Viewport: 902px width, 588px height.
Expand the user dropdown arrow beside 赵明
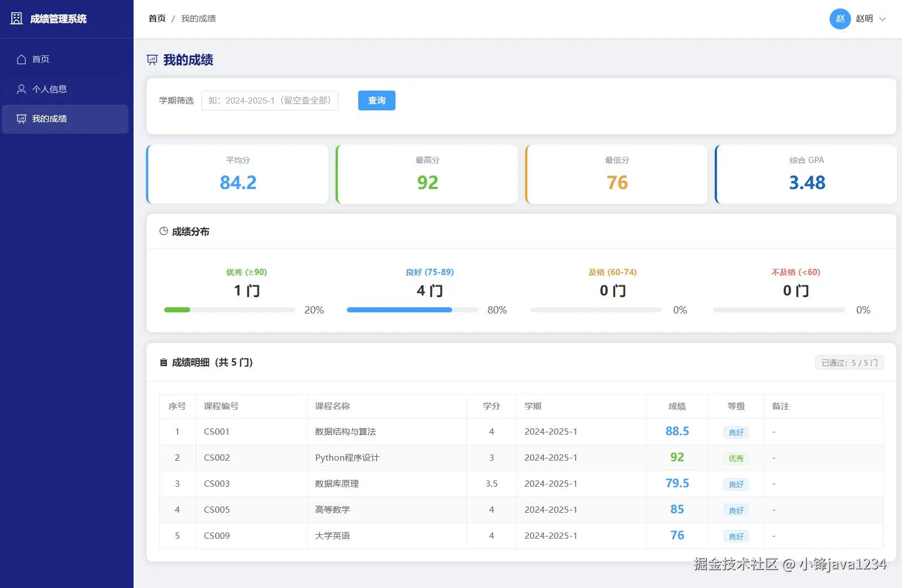(x=882, y=19)
